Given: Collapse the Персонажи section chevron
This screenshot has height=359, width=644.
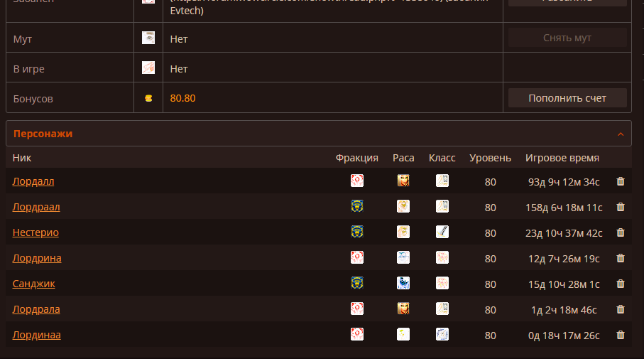Looking at the screenshot, I should click(x=621, y=134).
